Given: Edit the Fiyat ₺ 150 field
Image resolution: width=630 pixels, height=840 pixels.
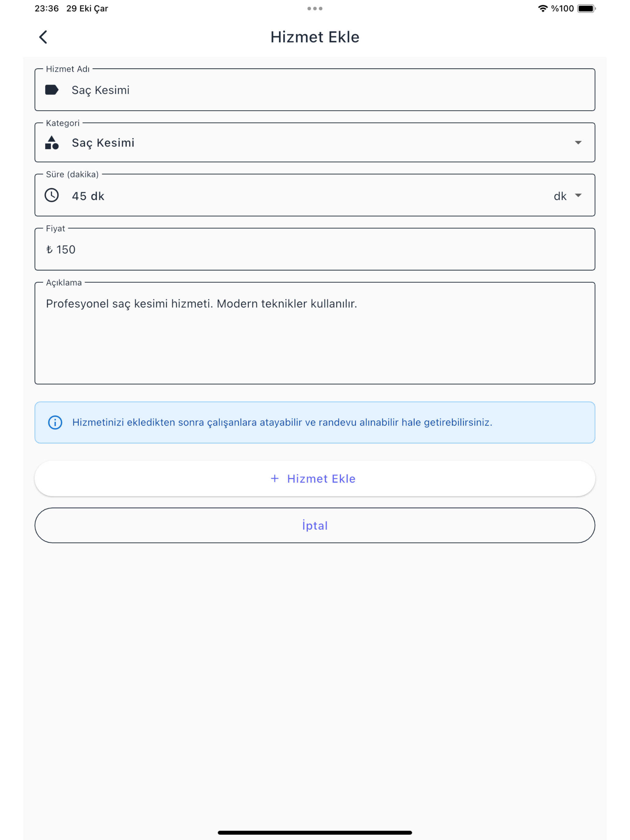Looking at the screenshot, I should (315, 249).
